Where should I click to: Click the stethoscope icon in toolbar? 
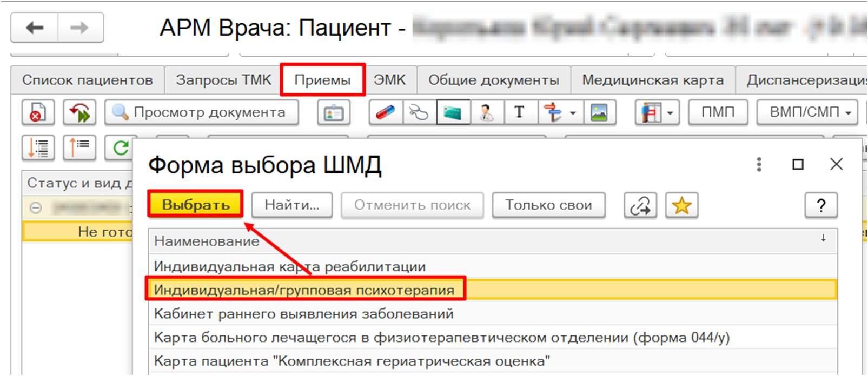tap(419, 113)
